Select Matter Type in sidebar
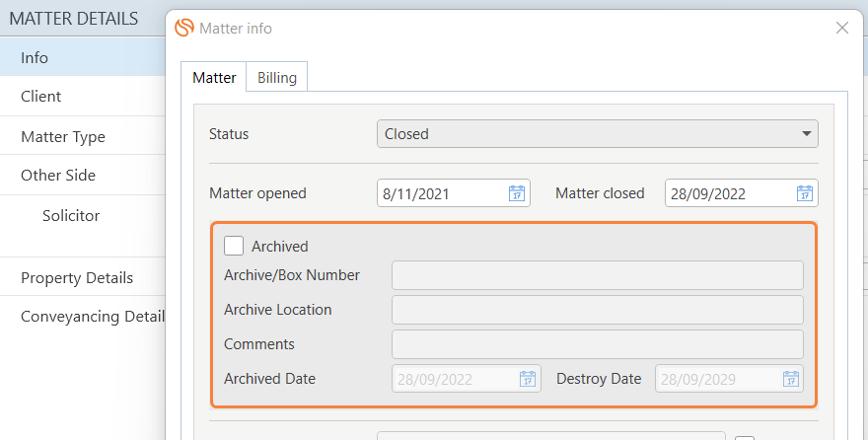The image size is (868, 440). [63, 137]
